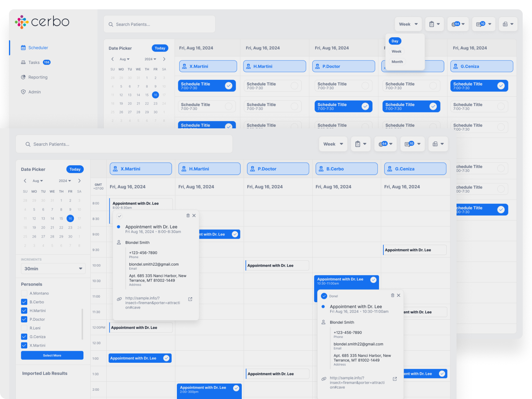Select Month in the view dropdown
532x399 pixels.
tap(397, 62)
